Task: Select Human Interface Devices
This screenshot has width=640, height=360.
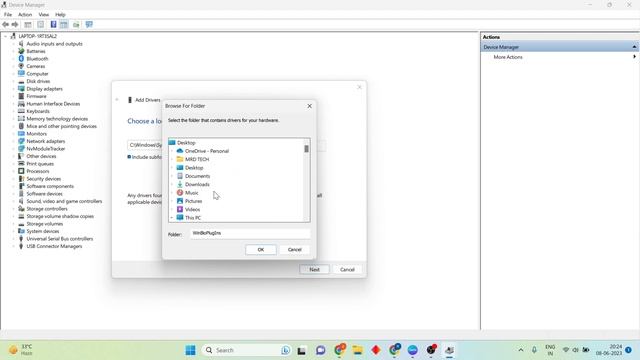Action: [53, 104]
